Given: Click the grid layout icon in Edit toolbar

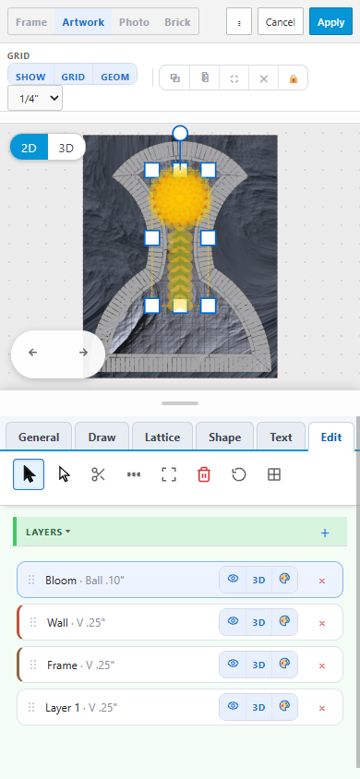Looking at the screenshot, I should 274,474.
